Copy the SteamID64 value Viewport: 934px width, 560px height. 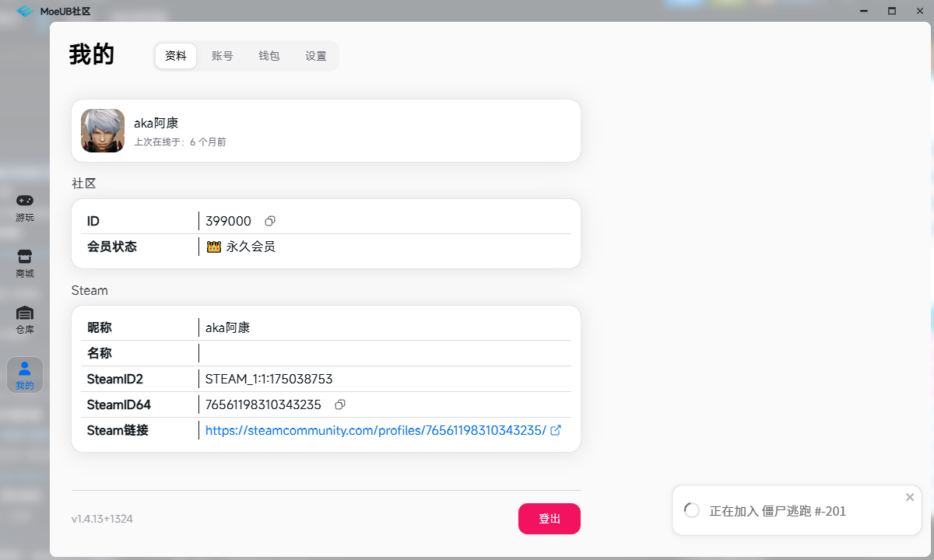[340, 404]
